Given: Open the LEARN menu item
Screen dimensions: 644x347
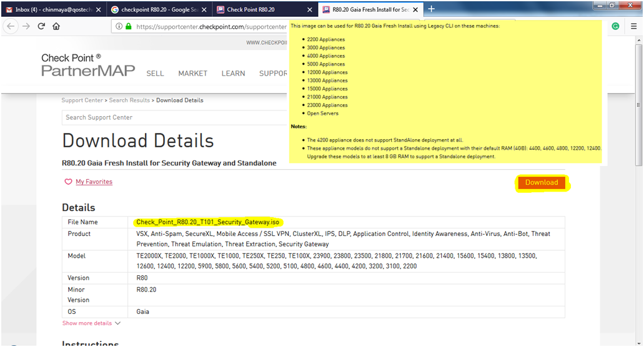Looking at the screenshot, I should click(x=233, y=74).
